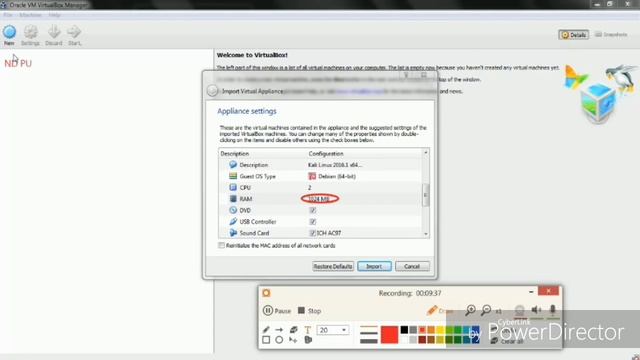This screenshot has height=360, width=640.
Task: Close the recorder panel with red X
Action: point(548,291)
